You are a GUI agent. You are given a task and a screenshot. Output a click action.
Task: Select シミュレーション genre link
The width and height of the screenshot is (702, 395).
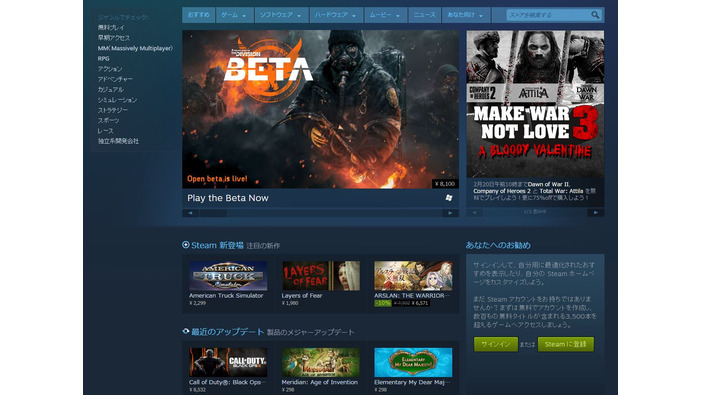point(117,99)
